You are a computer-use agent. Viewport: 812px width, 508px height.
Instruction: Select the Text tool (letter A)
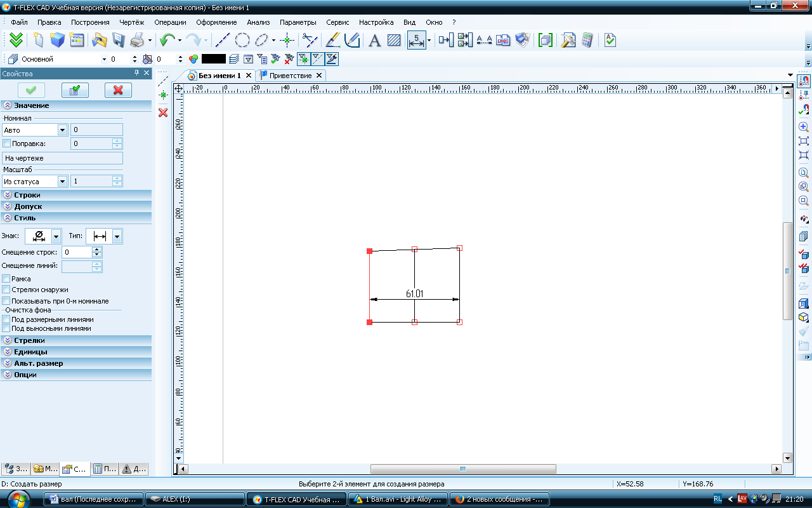pyautogui.click(x=374, y=40)
